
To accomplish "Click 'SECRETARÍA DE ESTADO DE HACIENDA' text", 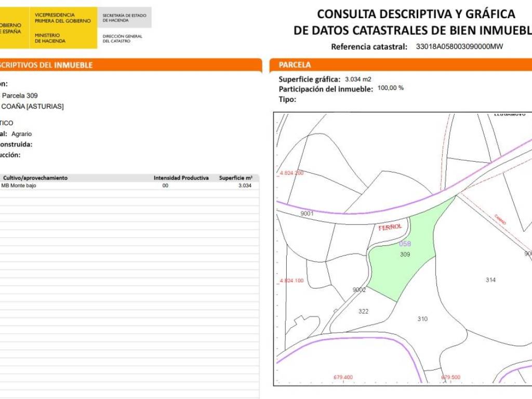I will pyautogui.click(x=125, y=18).
